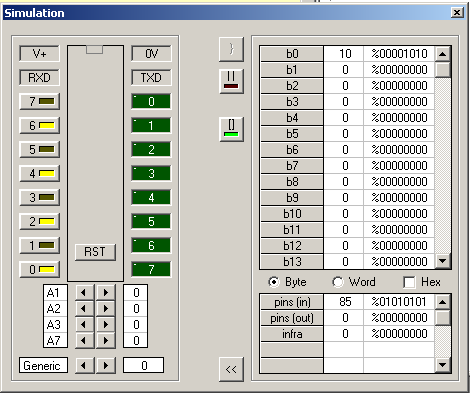Select the b13 variable row label
Screen dimensions: 470x393
pos(292,262)
